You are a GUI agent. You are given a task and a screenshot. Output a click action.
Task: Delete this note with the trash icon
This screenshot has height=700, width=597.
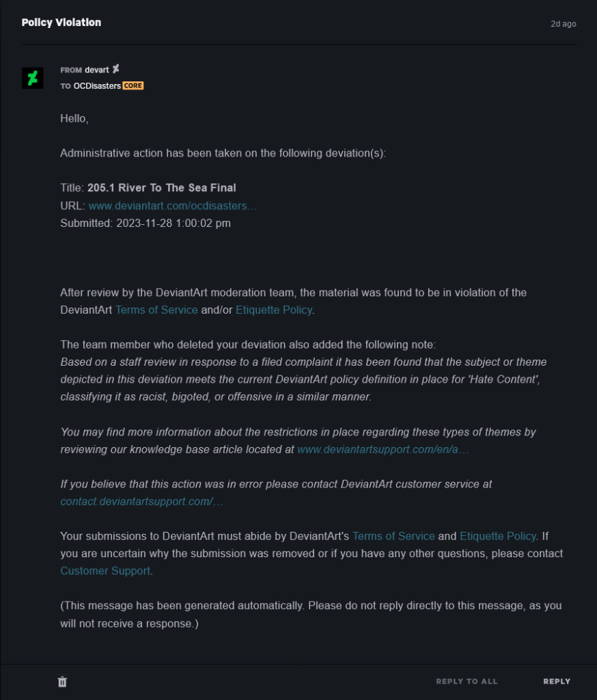[62, 682]
